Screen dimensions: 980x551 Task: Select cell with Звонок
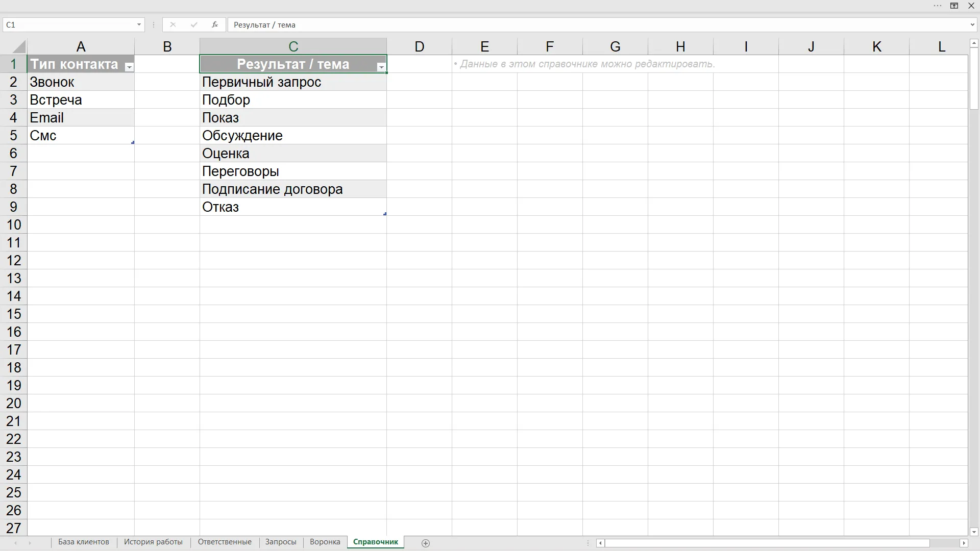click(81, 82)
